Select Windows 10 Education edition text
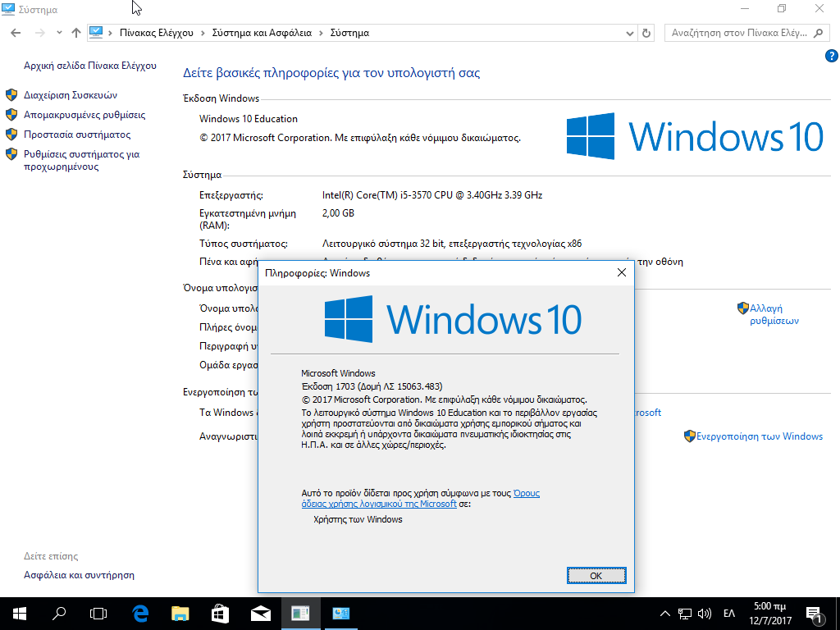 249,118
